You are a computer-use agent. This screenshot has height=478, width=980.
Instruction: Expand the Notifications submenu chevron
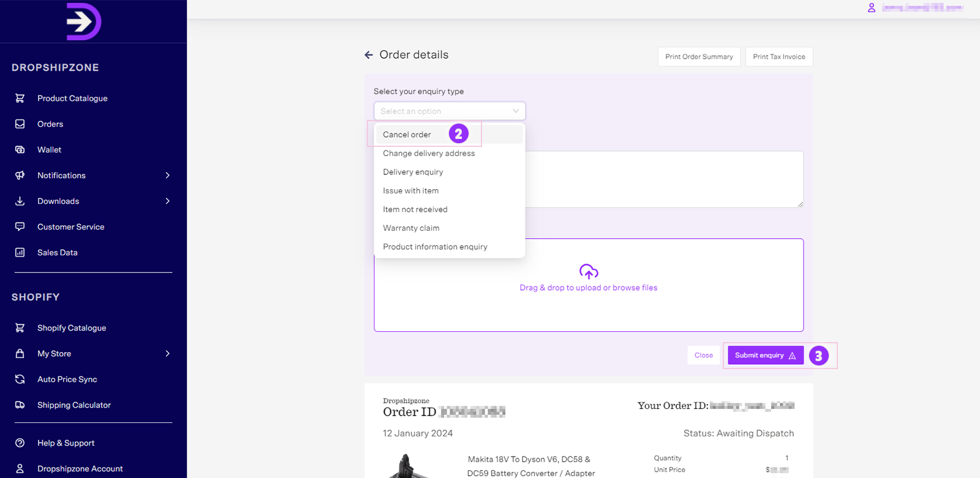click(168, 175)
